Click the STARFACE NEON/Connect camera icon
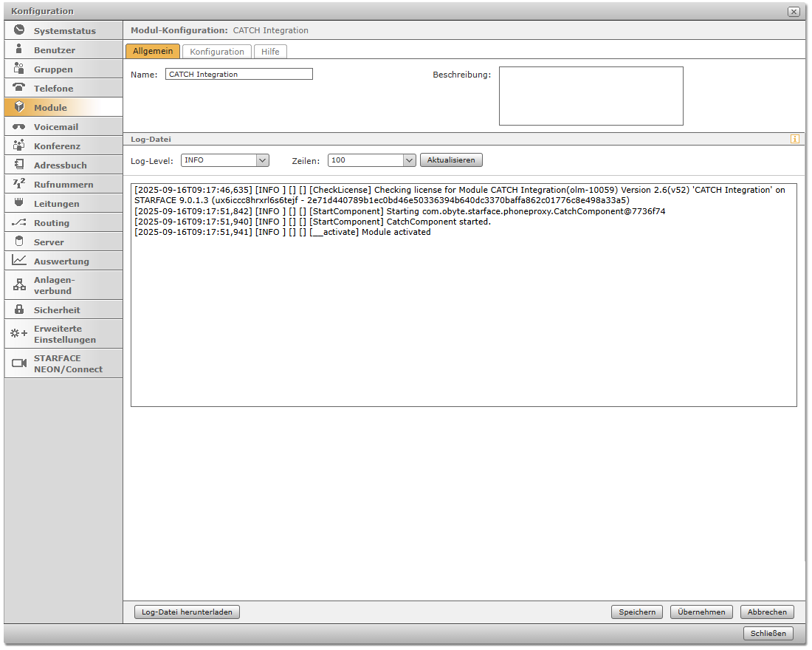The image size is (812, 650). (x=19, y=363)
